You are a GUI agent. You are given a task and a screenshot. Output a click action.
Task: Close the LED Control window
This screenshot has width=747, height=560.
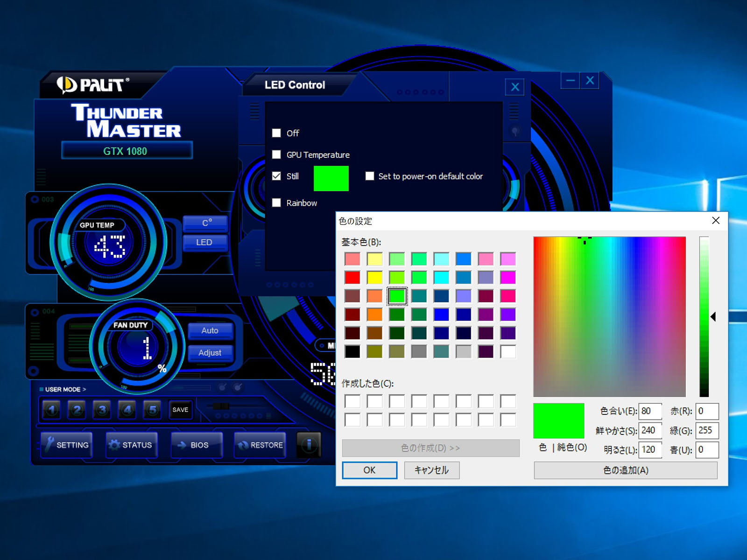pyautogui.click(x=515, y=87)
